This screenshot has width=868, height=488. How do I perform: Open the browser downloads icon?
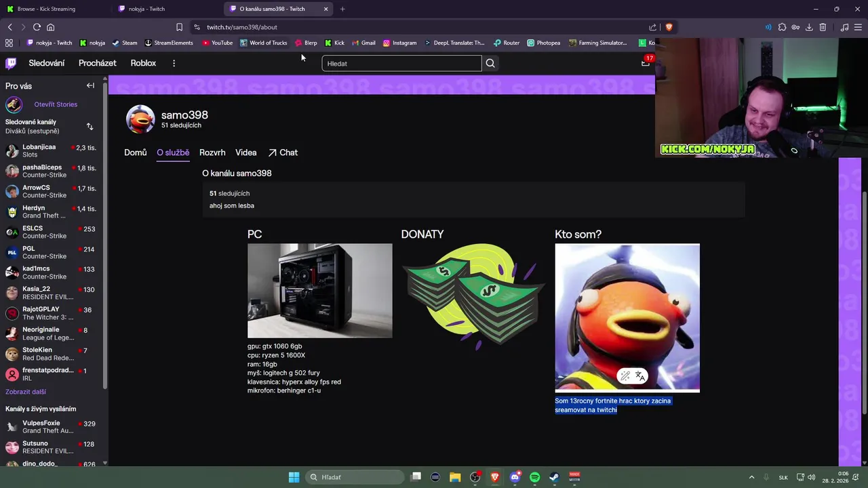[809, 27]
